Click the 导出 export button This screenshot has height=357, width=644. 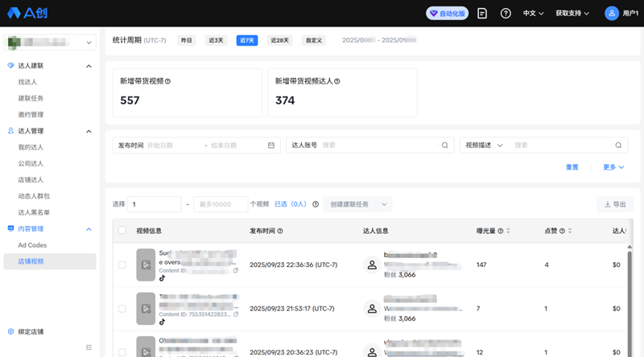point(615,204)
